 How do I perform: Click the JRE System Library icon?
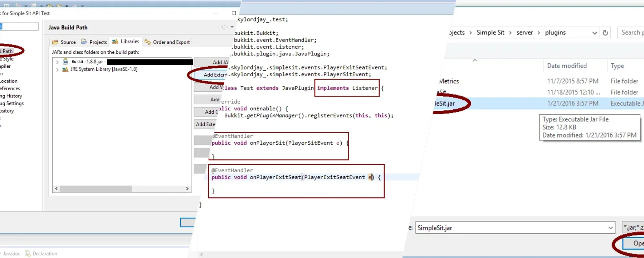[65, 69]
